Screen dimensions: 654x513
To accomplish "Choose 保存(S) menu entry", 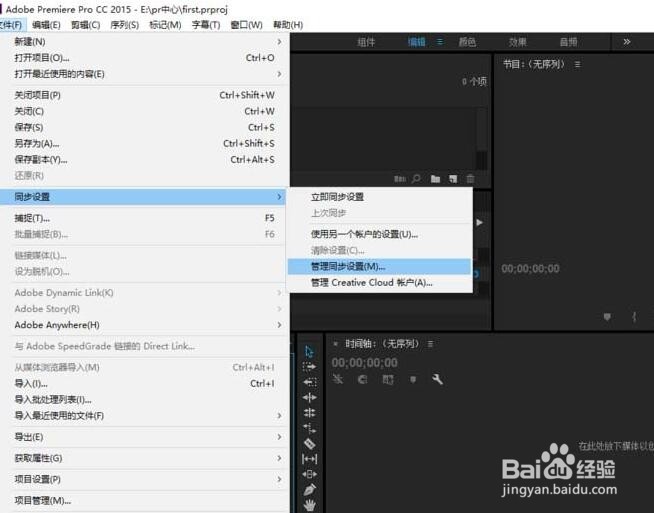I will click(142, 128).
